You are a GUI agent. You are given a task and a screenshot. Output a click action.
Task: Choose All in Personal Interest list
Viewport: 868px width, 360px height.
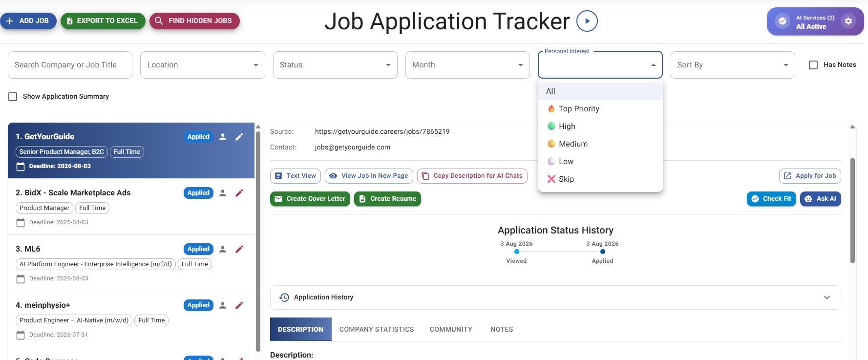[600, 91]
